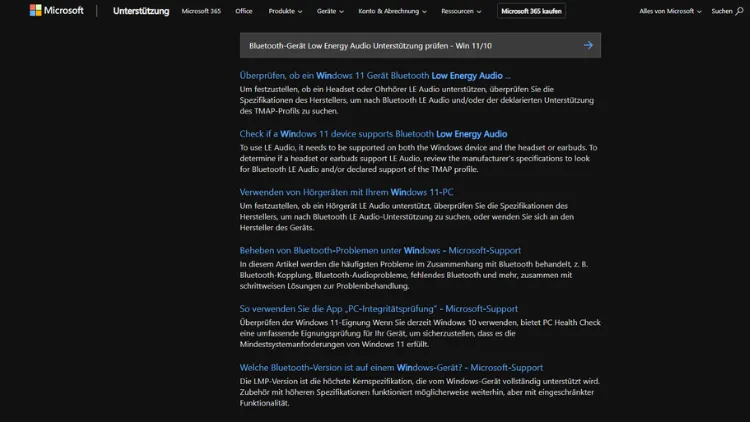Click the Unterstützung site title
Image resolution: width=750 pixels, height=422 pixels.
point(140,11)
